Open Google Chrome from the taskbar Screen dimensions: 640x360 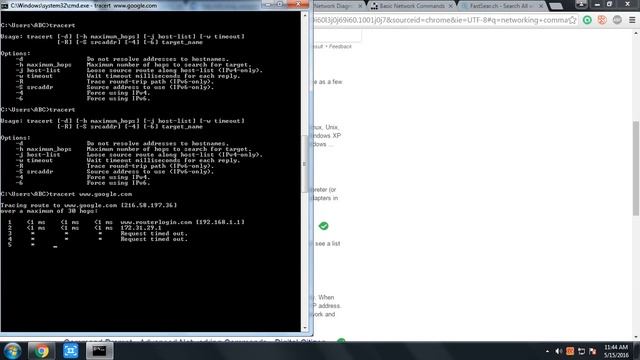tap(41, 351)
